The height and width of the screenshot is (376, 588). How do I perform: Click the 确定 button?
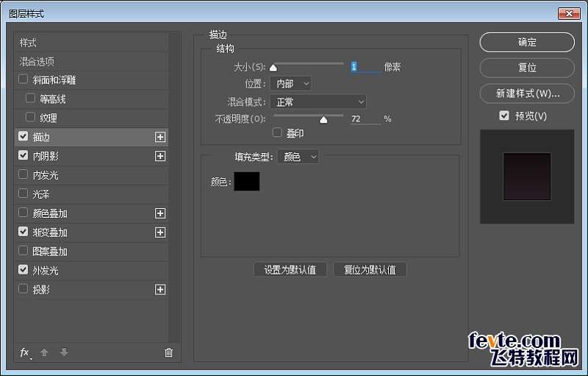click(527, 43)
